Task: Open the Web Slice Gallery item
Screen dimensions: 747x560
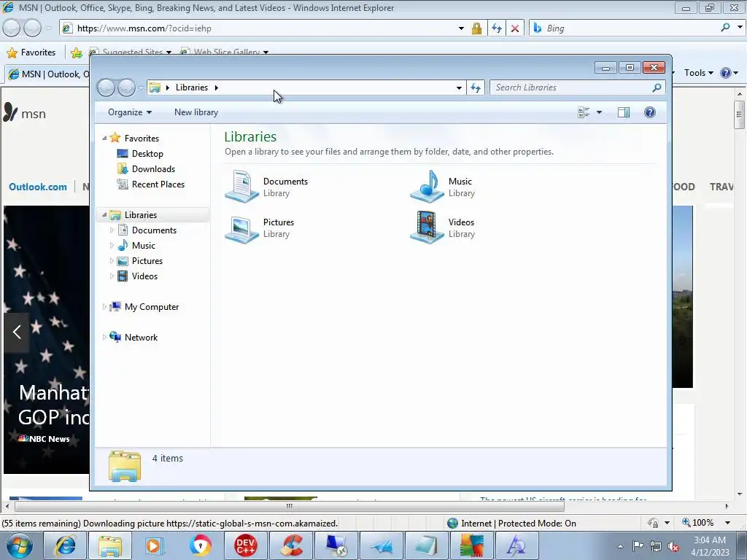Action: tap(225, 52)
